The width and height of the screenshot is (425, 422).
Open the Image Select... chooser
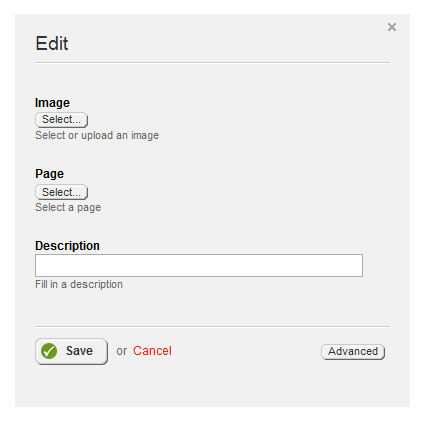61,120
